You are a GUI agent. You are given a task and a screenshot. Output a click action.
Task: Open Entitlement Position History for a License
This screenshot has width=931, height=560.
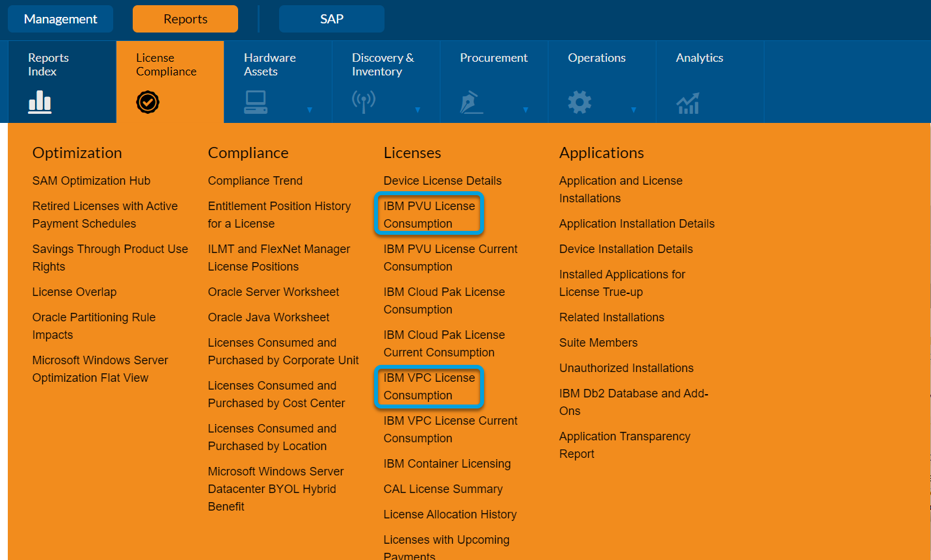279,215
